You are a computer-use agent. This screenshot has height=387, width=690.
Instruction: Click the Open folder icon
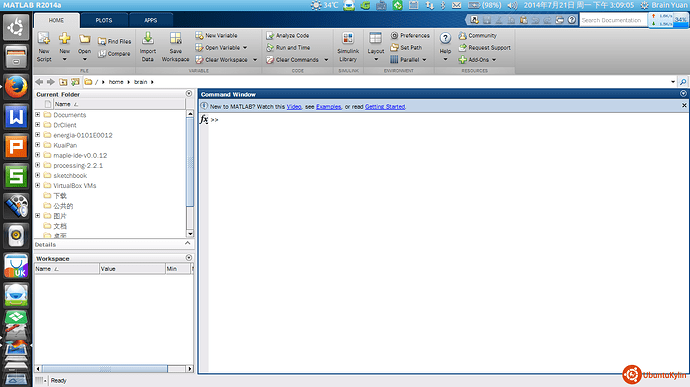[x=84, y=39]
